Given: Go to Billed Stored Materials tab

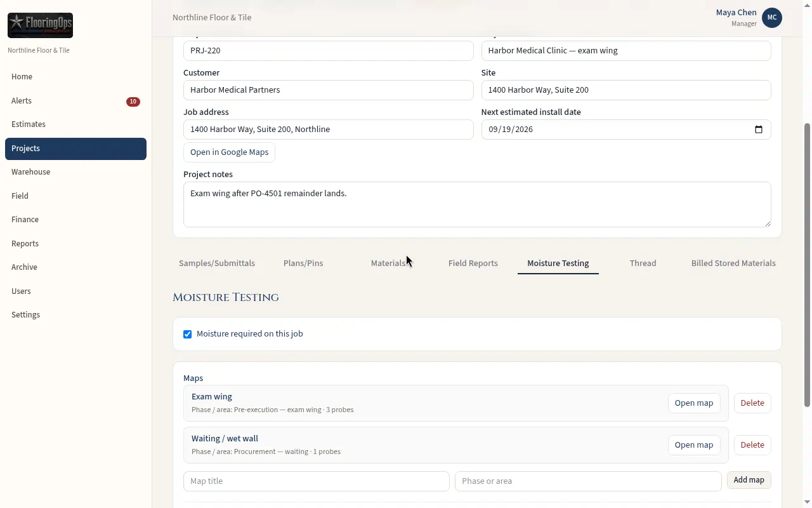Looking at the screenshot, I should 733,263.
